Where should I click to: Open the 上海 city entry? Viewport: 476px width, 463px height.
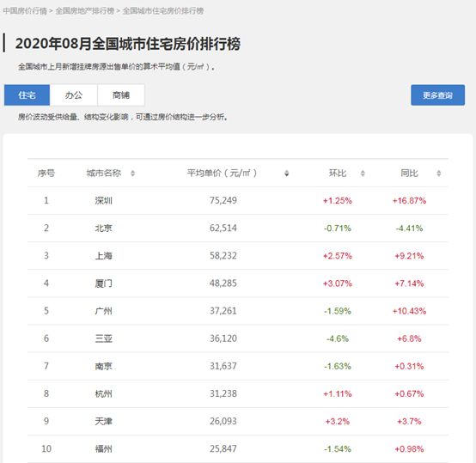[103, 256]
